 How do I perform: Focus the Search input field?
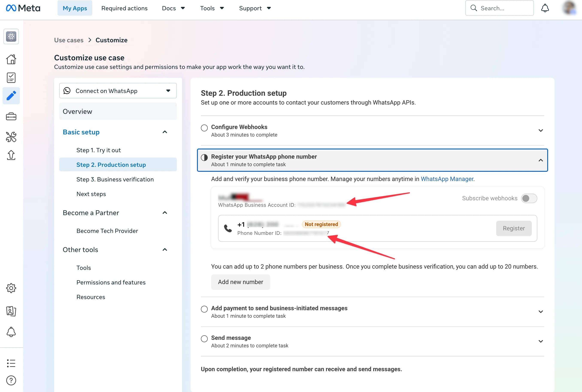[499, 8]
